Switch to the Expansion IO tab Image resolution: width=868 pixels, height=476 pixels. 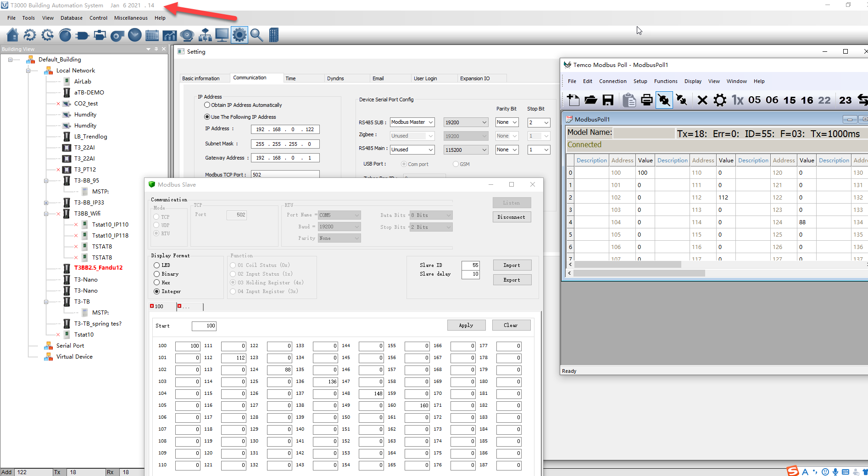click(475, 78)
